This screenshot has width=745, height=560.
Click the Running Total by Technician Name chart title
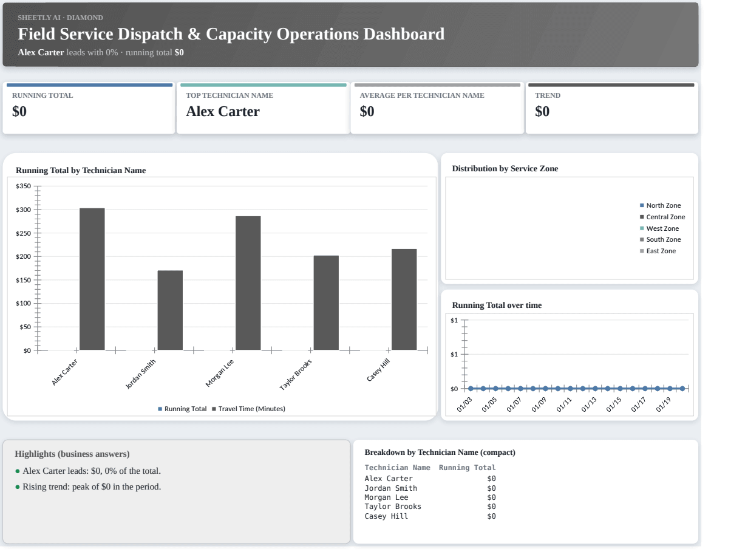pos(81,171)
